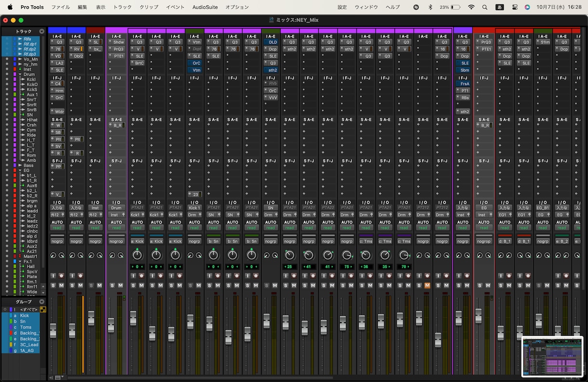Select the 3C_Lead group in the group list

click(x=29, y=345)
